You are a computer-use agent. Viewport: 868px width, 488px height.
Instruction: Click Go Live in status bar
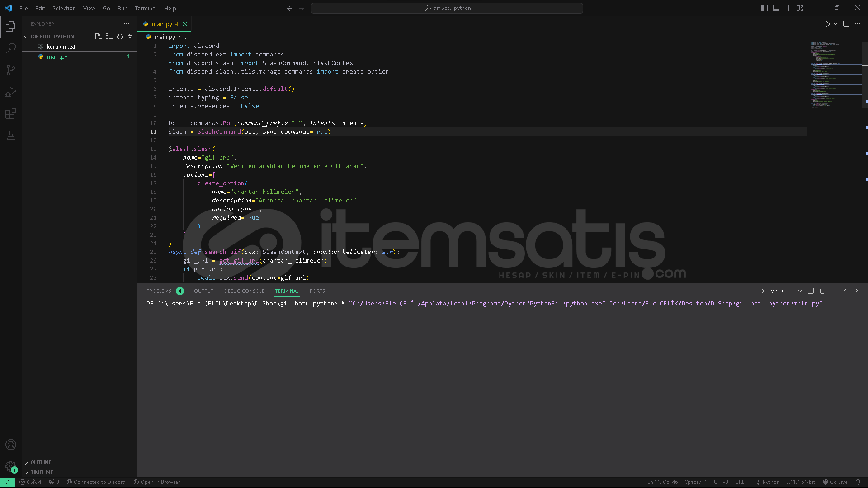point(835,482)
